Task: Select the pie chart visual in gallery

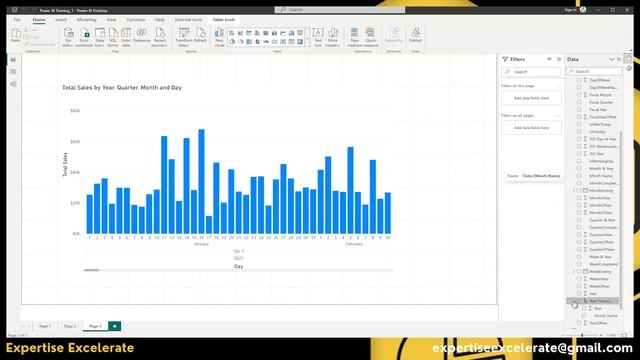Action: (x=232, y=42)
